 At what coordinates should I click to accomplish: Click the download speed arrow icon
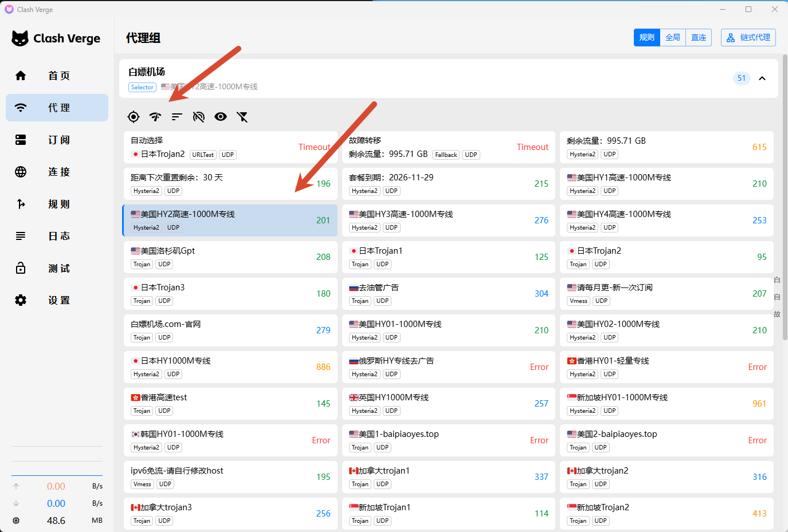coord(16,503)
